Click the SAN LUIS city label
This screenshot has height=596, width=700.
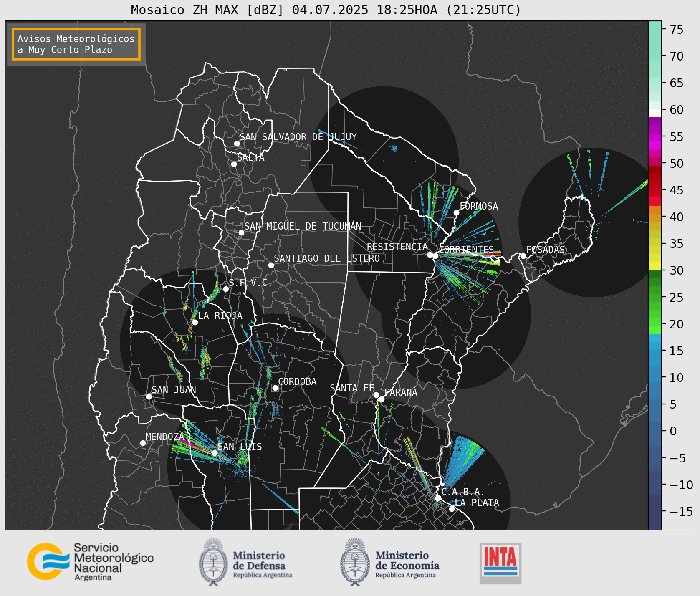pos(240,447)
